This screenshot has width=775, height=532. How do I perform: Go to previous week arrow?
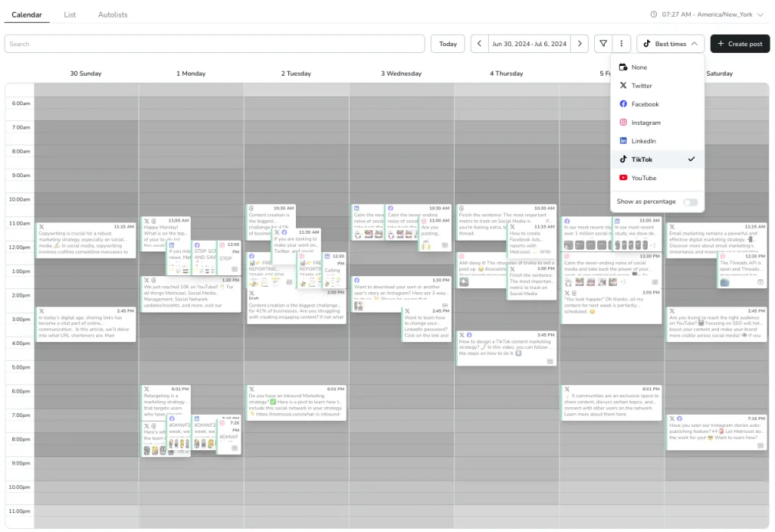(479, 44)
